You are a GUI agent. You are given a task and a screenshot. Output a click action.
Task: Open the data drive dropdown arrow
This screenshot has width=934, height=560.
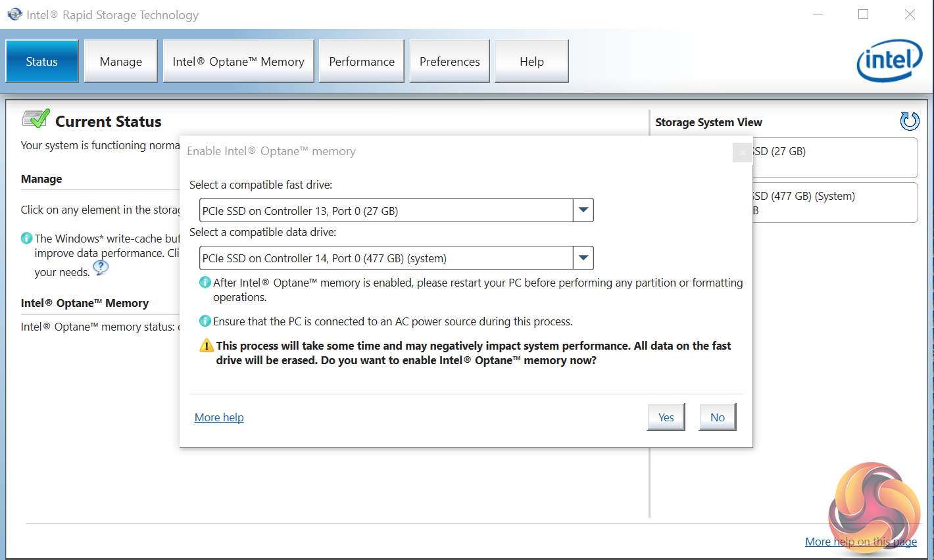click(x=583, y=258)
